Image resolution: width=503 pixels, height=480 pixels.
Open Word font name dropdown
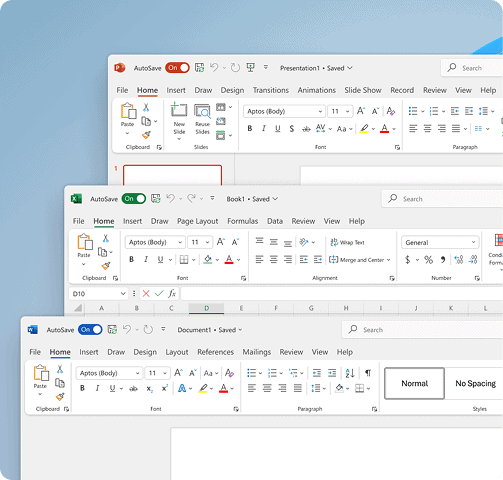tap(137, 373)
